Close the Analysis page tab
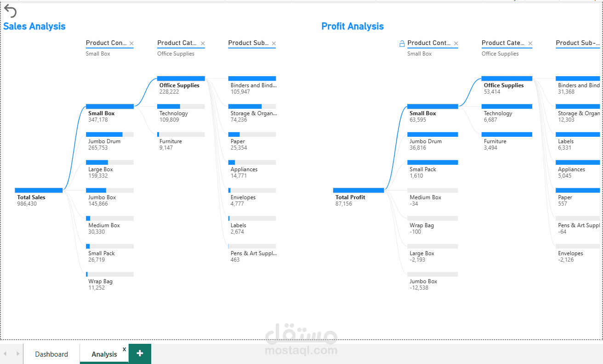 point(124,349)
